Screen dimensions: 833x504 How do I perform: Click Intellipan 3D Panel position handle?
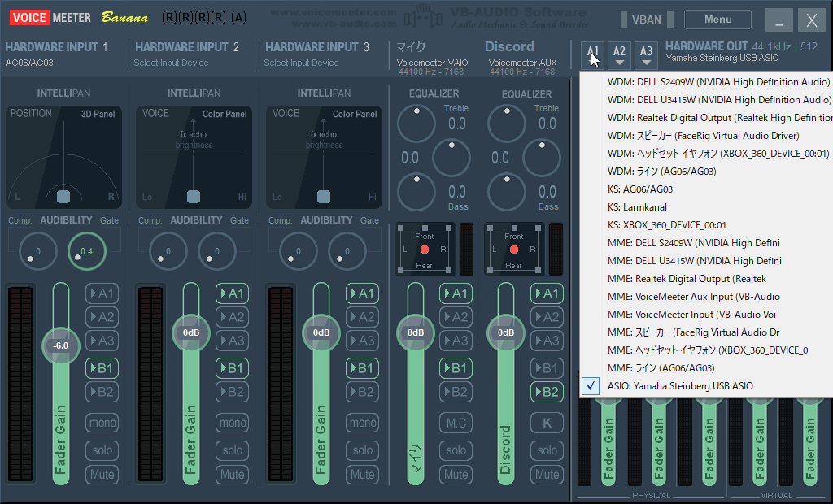point(63,197)
